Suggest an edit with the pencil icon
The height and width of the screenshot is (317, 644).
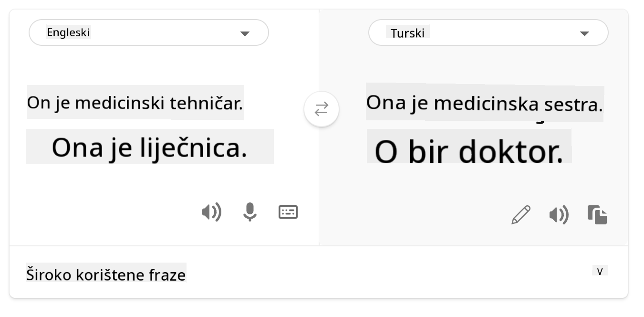[x=520, y=215]
